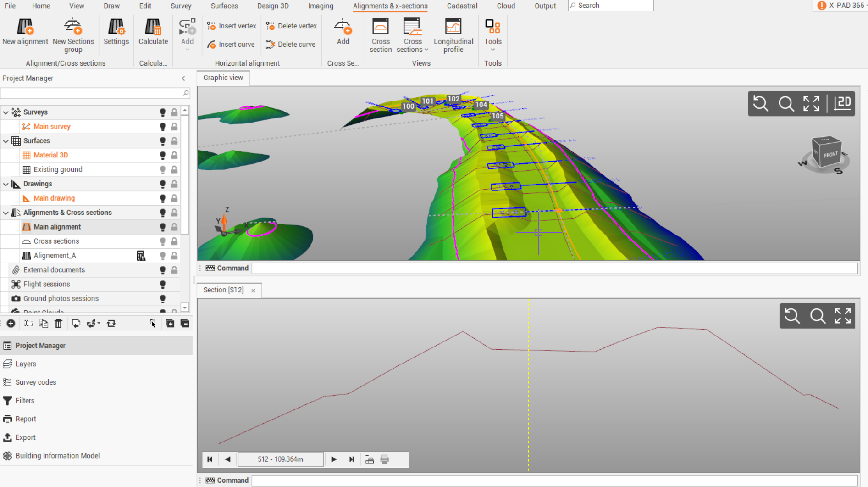868x487 pixels.
Task: Click the New alignment icon
Action: pyautogui.click(x=25, y=28)
